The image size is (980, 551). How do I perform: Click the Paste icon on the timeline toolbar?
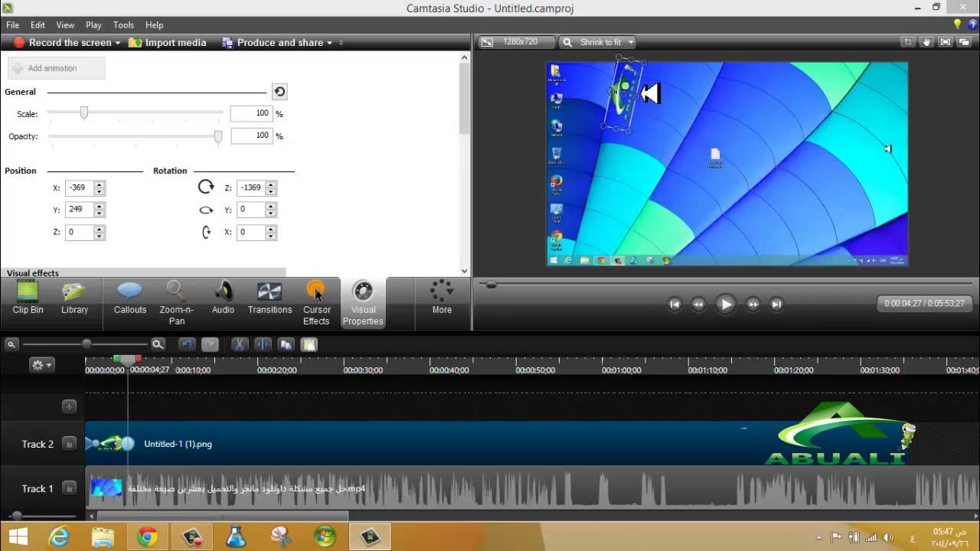[x=309, y=344]
